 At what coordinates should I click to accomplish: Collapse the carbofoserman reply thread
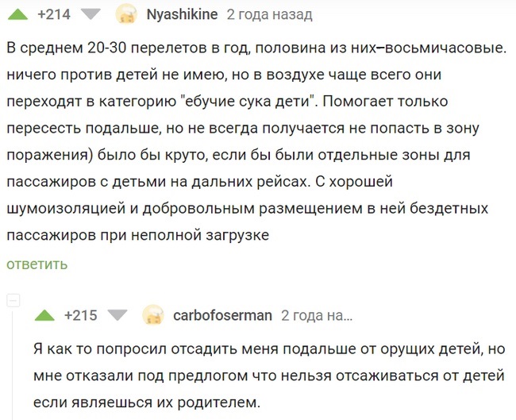point(11,300)
